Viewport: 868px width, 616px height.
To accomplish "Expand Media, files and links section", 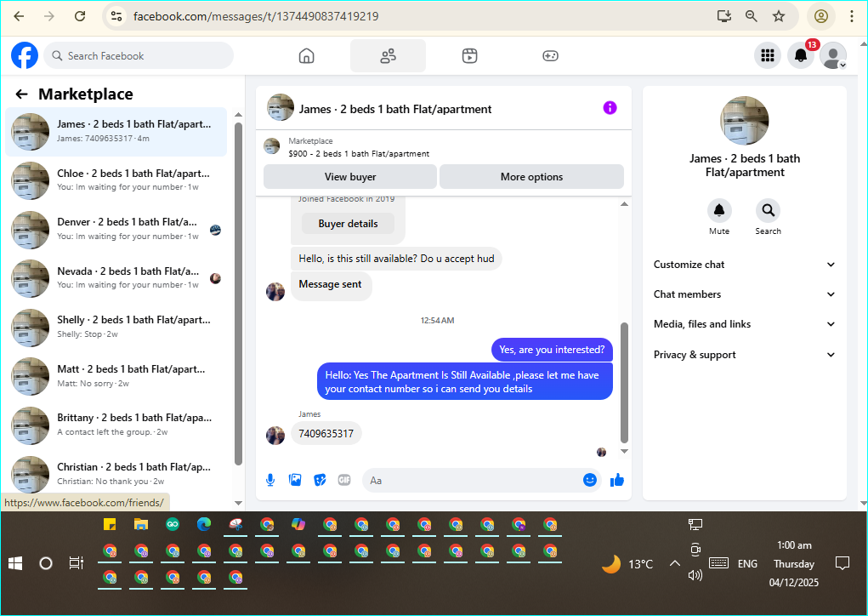I will [745, 324].
